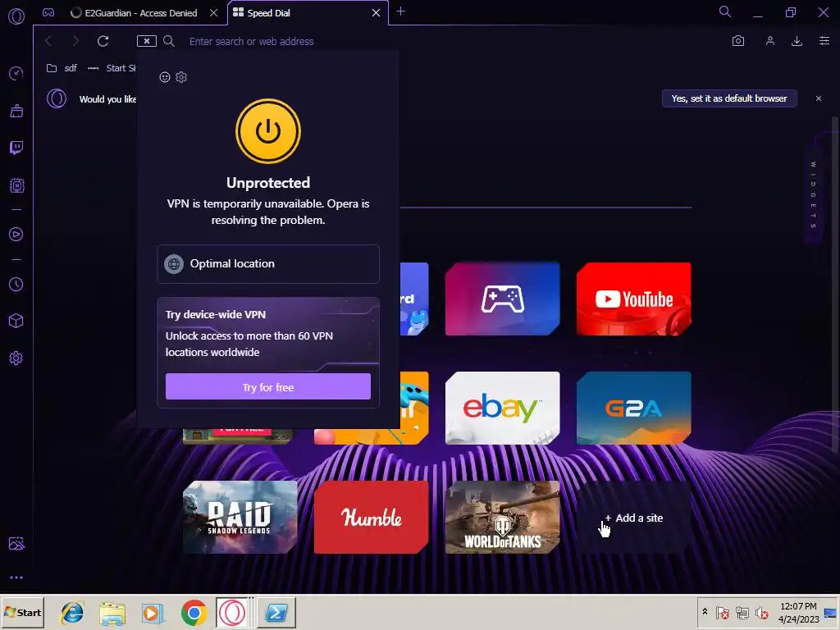Open wallpaper picture icon in sidebar
Image resolution: width=840 pixels, height=630 pixels.
click(x=16, y=543)
